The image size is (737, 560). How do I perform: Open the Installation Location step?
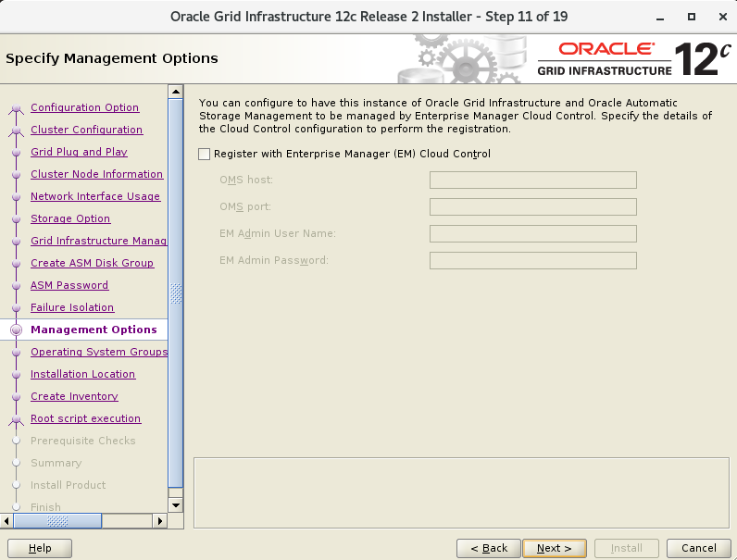pos(82,374)
